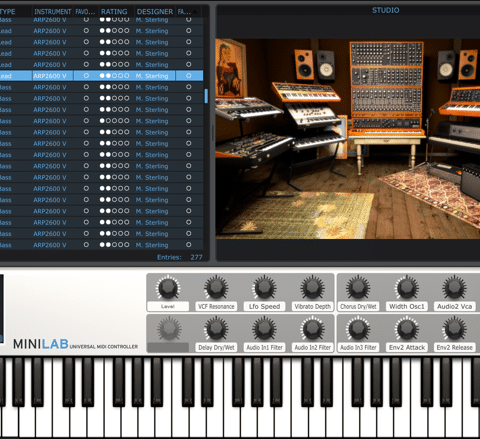The width and height of the screenshot is (480, 439).
Task: Click the blank label under the greyed knob
Action: click(x=168, y=347)
